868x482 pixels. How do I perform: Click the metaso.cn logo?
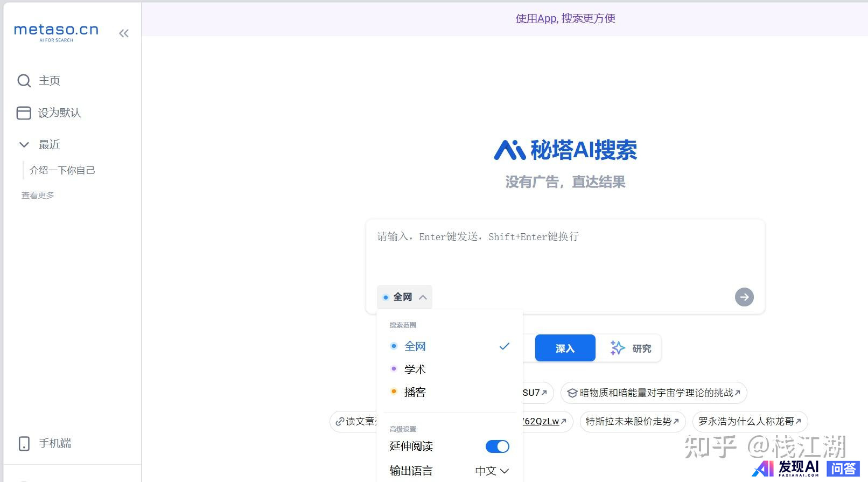click(x=56, y=32)
